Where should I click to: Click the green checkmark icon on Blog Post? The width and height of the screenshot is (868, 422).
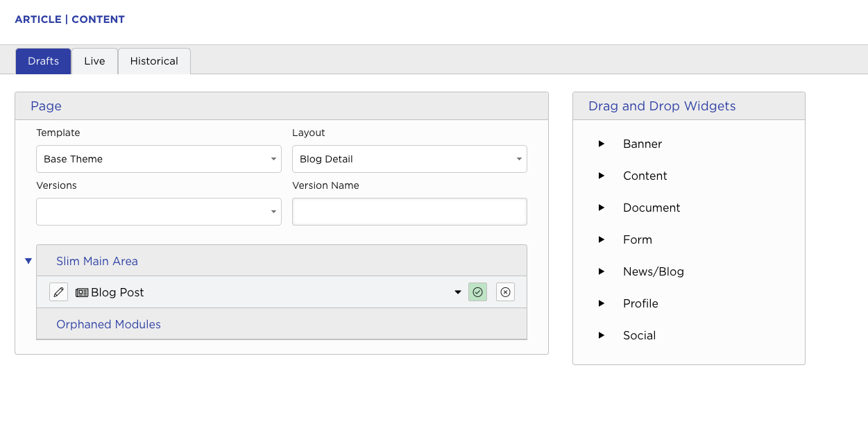coord(477,292)
